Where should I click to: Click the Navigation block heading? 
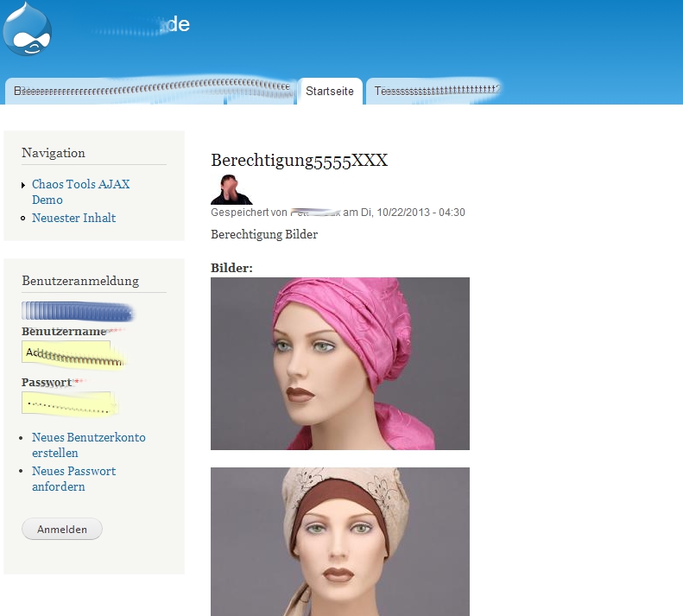(54, 153)
